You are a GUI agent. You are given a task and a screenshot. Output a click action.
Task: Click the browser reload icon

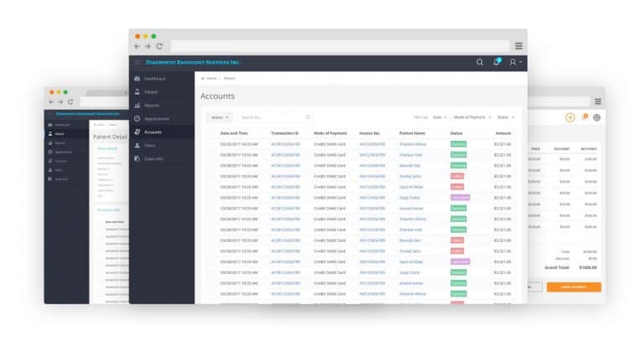coord(159,46)
